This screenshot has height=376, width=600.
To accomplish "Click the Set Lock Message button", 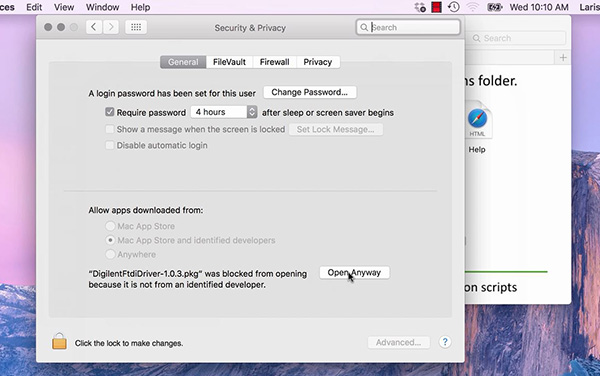I will [x=336, y=129].
